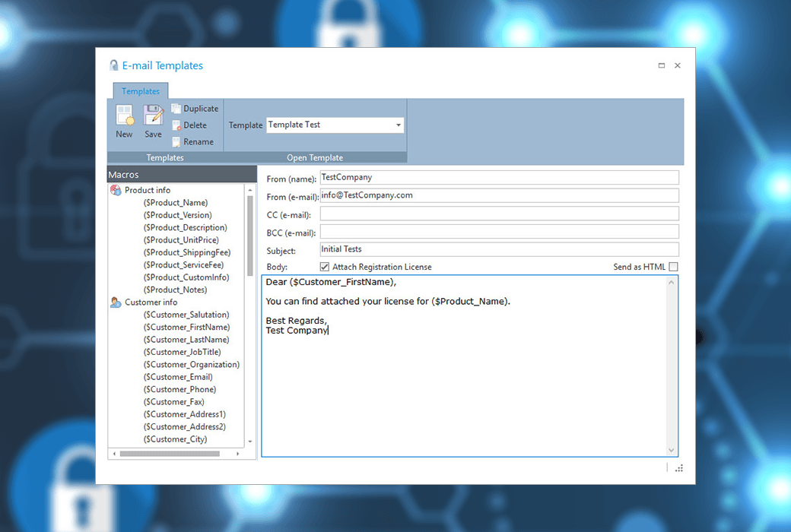Maximize the E-mail Templates window
Screen dimensions: 791x532
click(x=662, y=66)
